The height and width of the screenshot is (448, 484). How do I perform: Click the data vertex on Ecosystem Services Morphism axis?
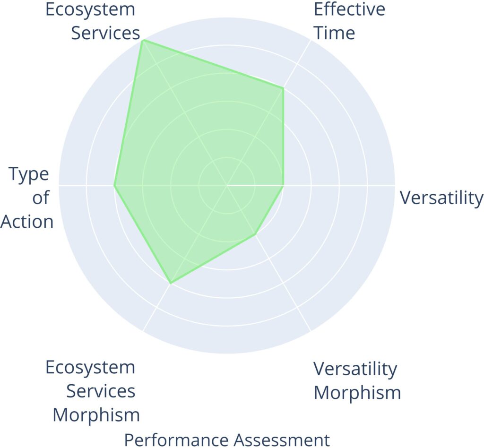tap(171, 283)
